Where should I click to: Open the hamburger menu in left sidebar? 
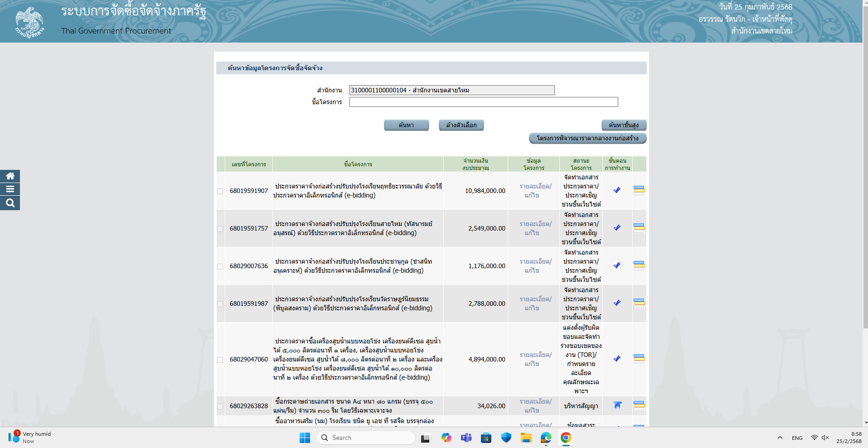(x=10, y=189)
